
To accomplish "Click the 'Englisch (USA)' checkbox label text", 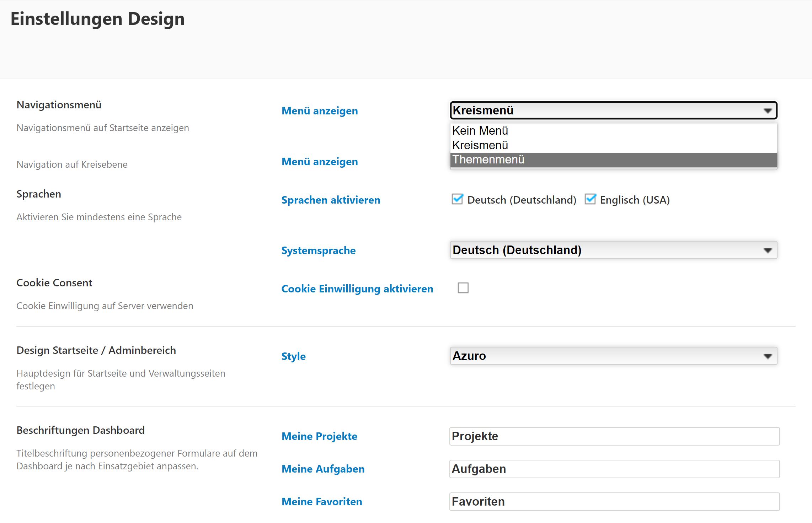I will [635, 200].
